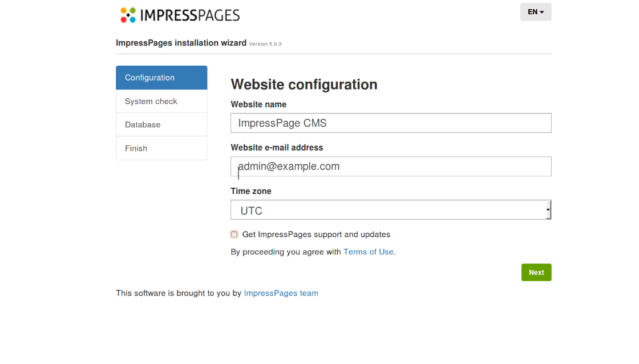The height and width of the screenshot is (364, 639).
Task: Open the Terms of Use link
Action: click(x=368, y=252)
